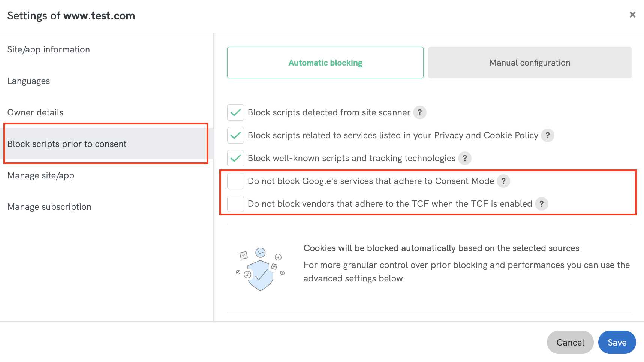
Task: Open 'Block scripts prior to consent' section
Action: pyautogui.click(x=67, y=144)
